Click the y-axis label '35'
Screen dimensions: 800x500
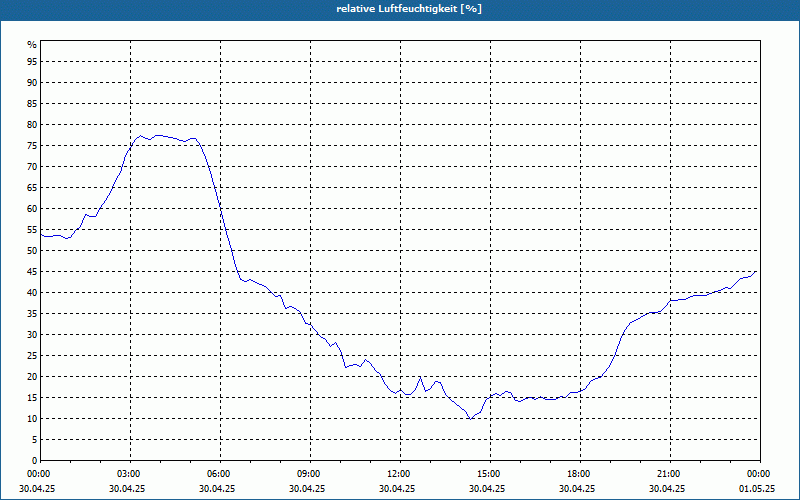(x=32, y=314)
